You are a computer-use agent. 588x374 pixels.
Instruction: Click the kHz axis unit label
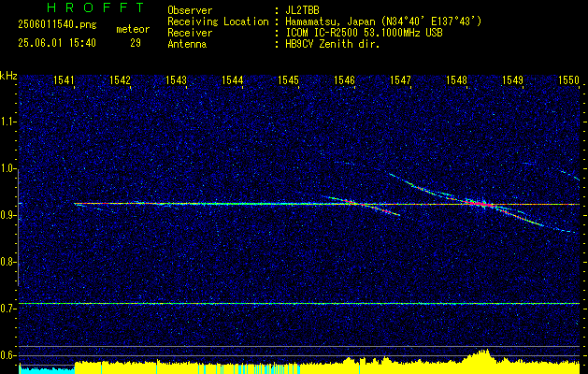coord(8,77)
